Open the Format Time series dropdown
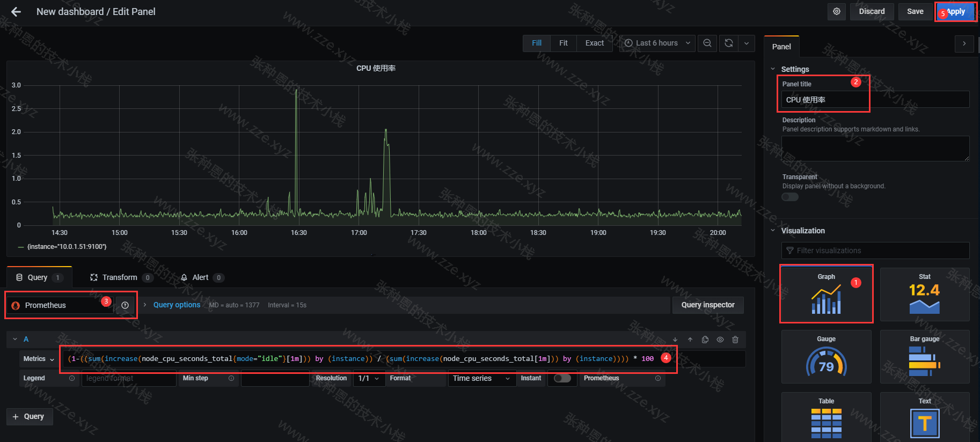The image size is (980, 442). coord(481,378)
